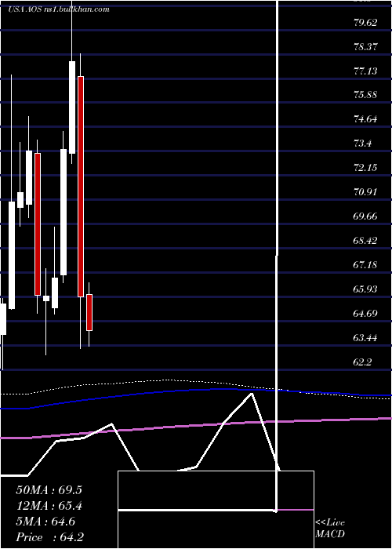The height and width of the screenshot is (549, 392).
Task: Click the 64.69 price axis label
Action: [365, 314]
